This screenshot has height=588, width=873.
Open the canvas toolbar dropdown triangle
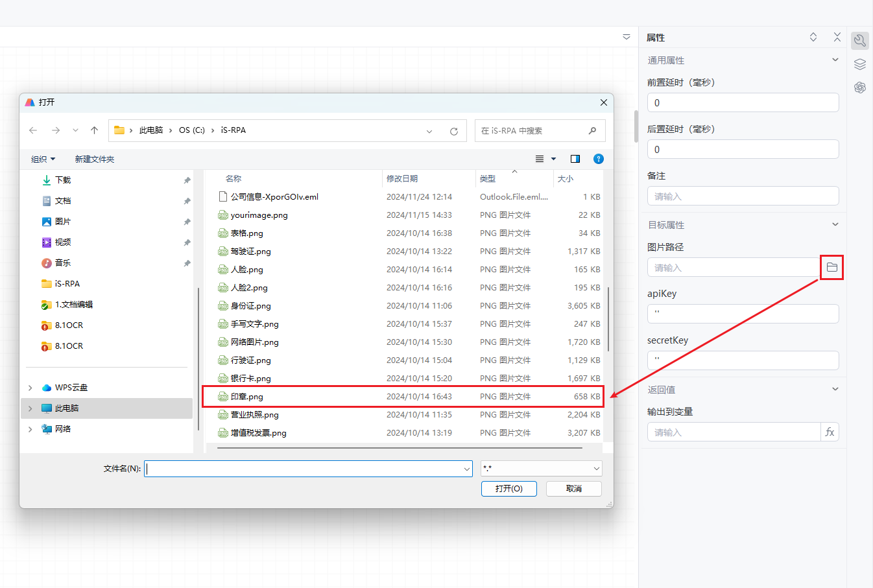tap(627, 37)
